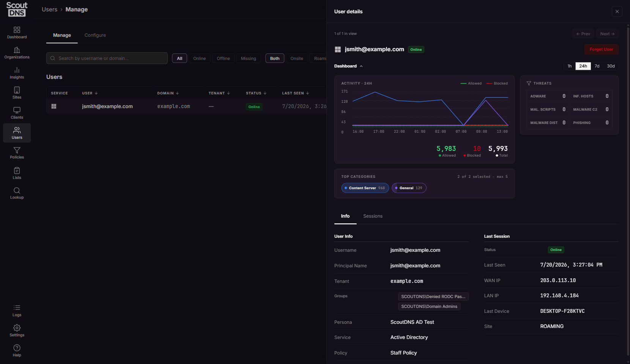Open Dashboard in the sidebar
The image size is (630, 364).
(17, 33)
